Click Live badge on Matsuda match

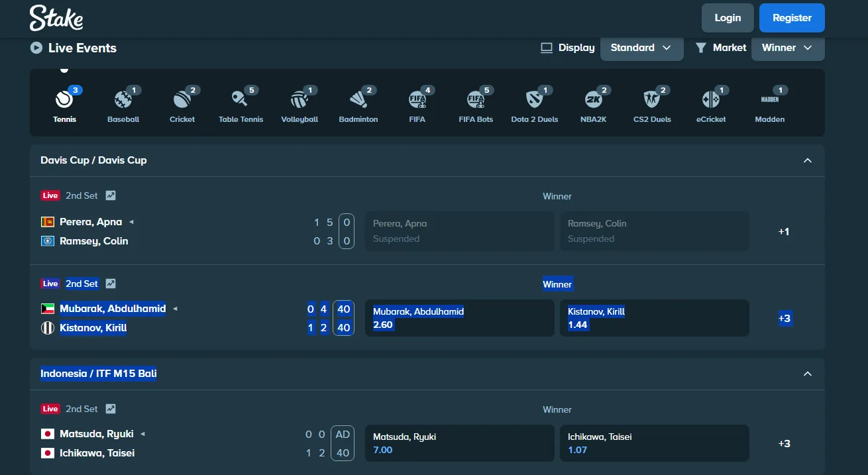50,409
